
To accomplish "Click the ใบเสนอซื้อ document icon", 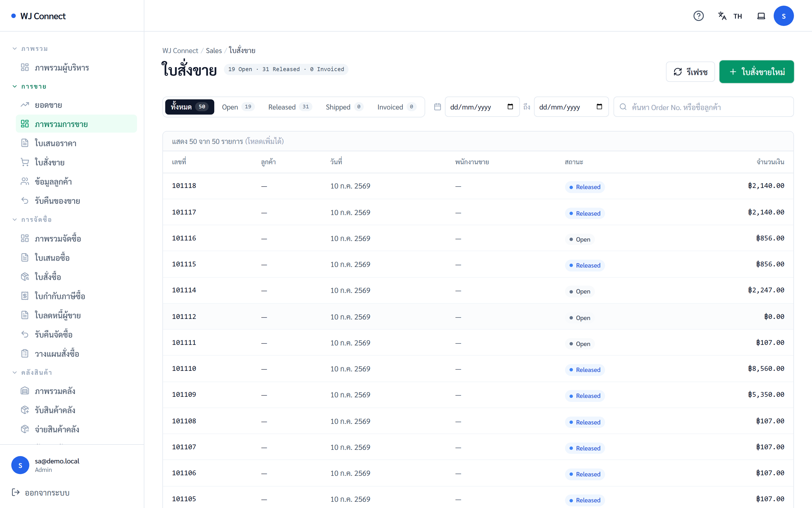I will pyautogui.click(x=25, y=257).
